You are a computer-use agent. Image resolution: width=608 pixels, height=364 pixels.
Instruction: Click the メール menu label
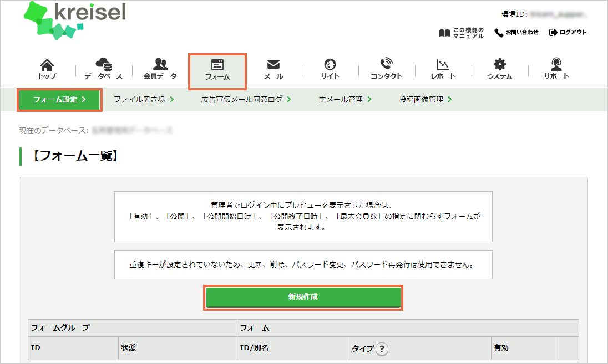point(273,76)
